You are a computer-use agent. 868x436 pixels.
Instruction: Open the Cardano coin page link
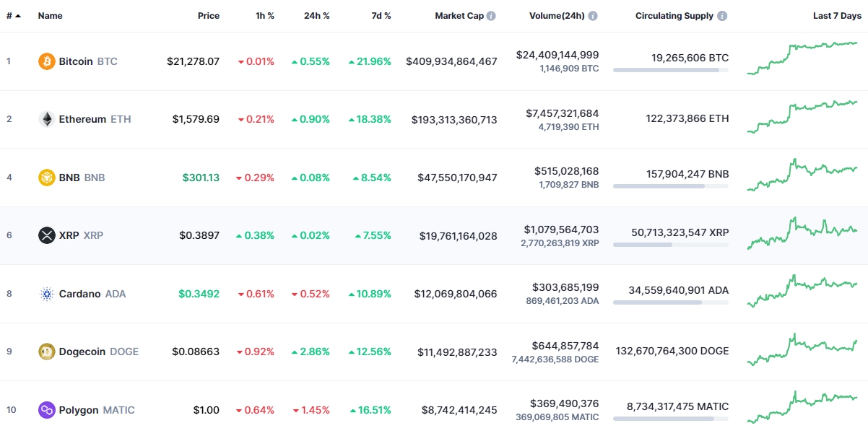point(92,294)
